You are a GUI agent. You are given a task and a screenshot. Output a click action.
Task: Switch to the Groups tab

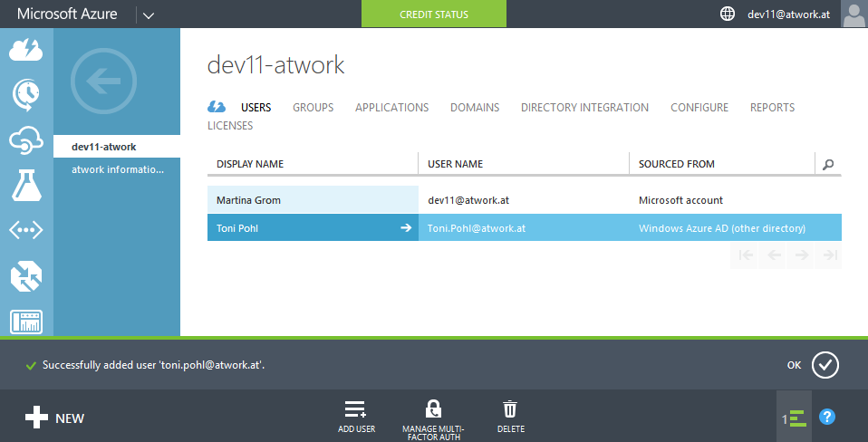[x=313, y=107]
